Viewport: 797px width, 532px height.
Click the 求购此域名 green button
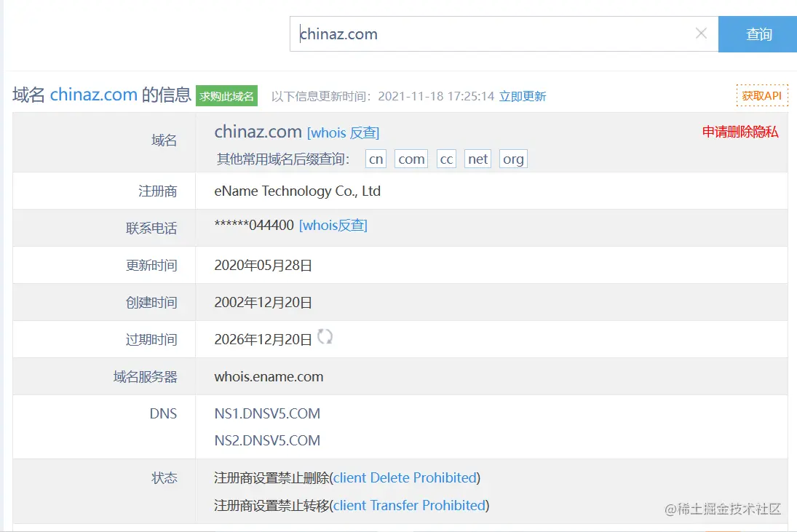[x=226, y=96]
